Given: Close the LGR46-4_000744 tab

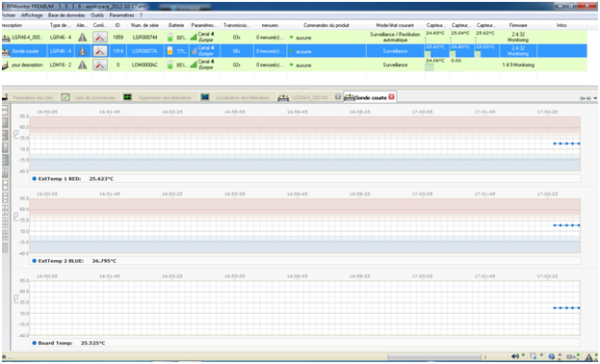Looking at the screenshot, I should point(338,97).
